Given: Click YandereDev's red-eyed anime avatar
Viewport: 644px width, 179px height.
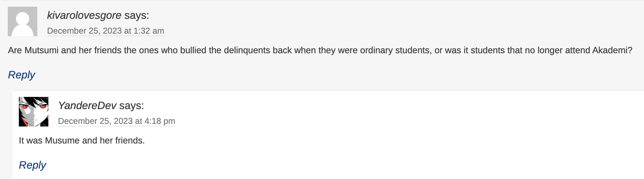Looking at the screenshot, I should [x=34, y=112].
